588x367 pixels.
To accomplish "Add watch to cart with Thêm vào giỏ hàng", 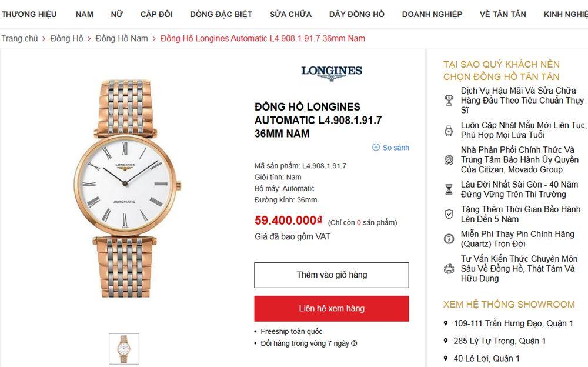I will tap(331, 275).
